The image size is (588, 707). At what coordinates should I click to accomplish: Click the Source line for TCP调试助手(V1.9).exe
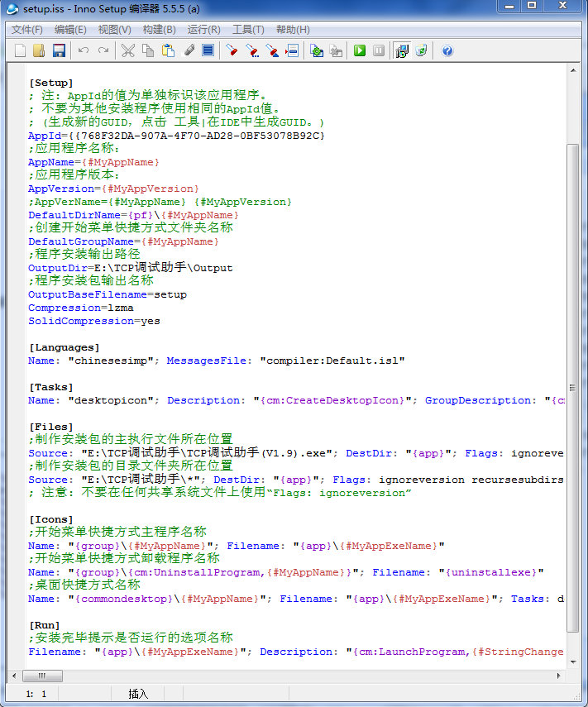click(x=296, y=452)
